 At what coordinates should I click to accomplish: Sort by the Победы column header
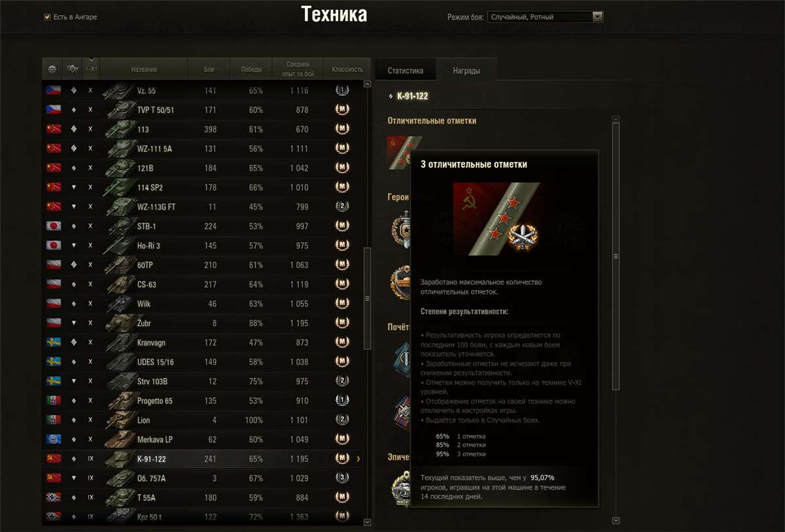click(x=251, y=69)
